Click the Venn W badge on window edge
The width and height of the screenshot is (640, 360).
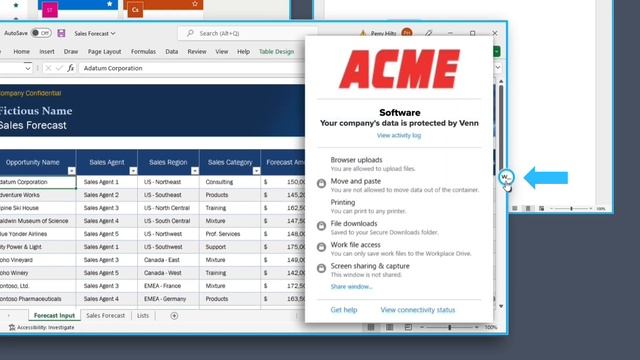click(506, 177)
